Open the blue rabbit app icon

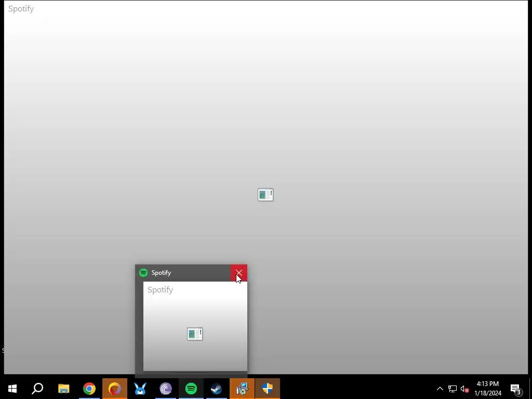click(x=140, y=389)
